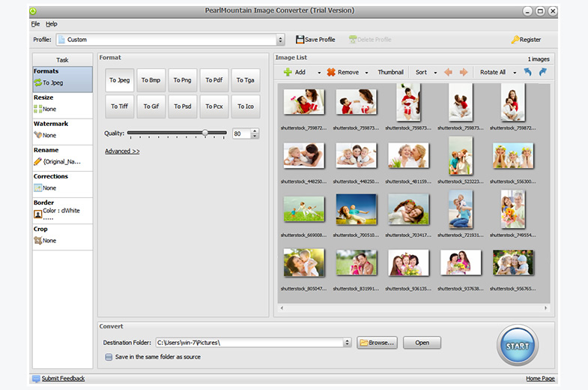Click the rotate right blue arrow icon
Viewport: 588px width, 390px height.
coord(542,73)
